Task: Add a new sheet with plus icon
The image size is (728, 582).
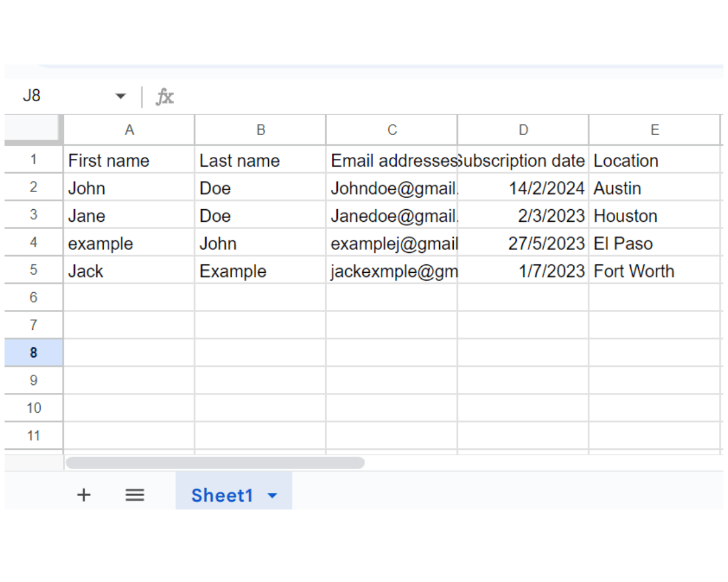Action: click(84, 495)
